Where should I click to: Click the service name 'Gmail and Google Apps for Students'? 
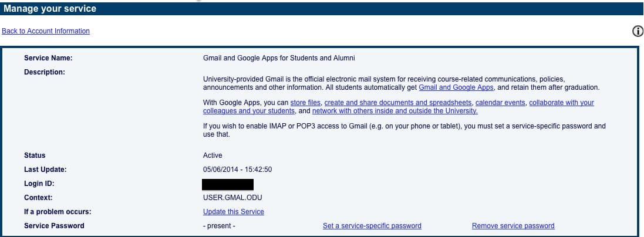pos(279,58)
